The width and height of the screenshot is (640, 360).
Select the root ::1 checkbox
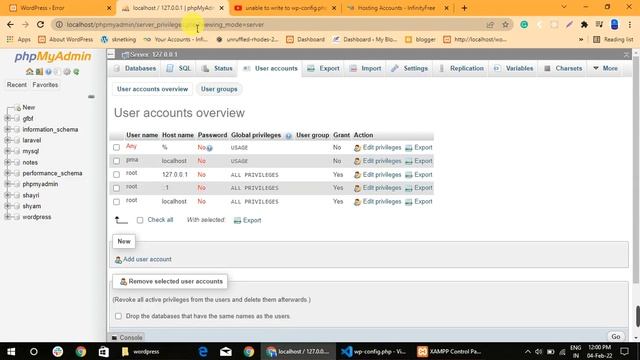(x=116, y=188)
